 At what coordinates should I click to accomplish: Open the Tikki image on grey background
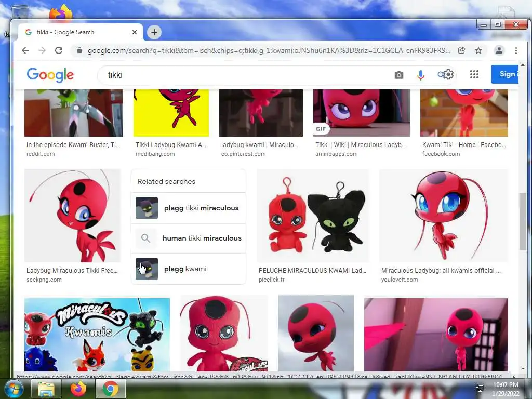click(315, 333)
